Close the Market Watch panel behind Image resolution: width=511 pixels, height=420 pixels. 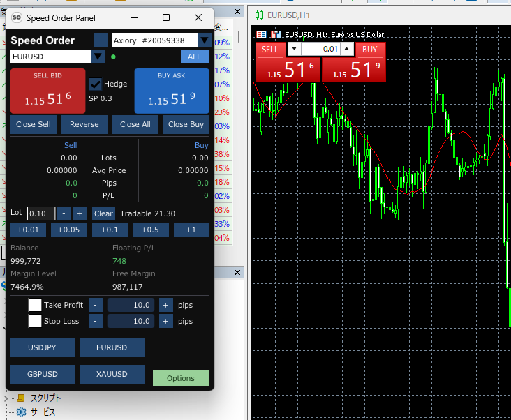point(237,12)
